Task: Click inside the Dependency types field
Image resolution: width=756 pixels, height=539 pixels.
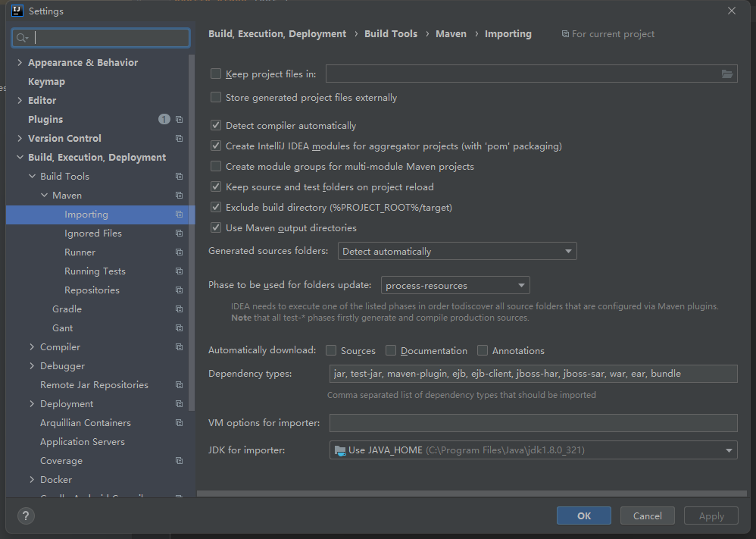Action: 530,373
